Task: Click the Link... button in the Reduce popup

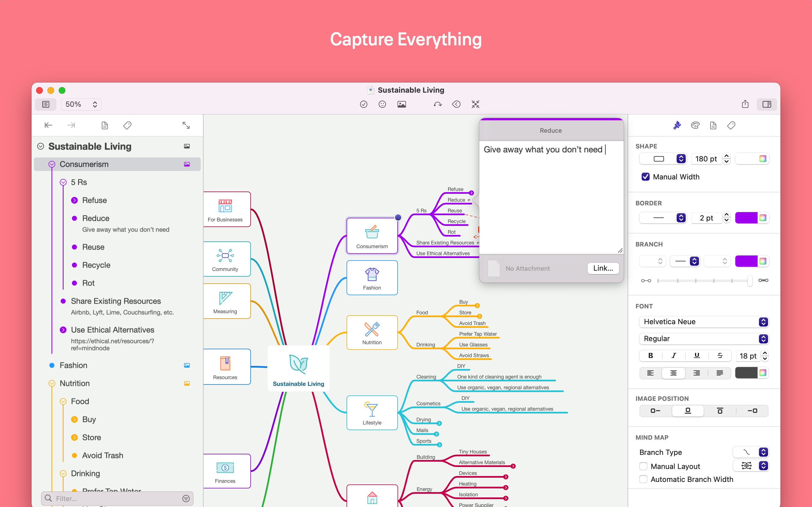Action: [603, 268]
